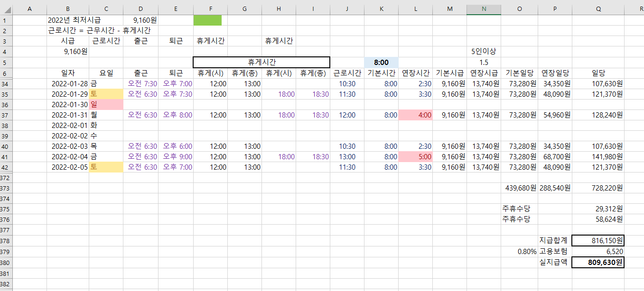Select the blue 8:00 base hours cell
This screenshot has width=644, height=291.
click(382, 63)
